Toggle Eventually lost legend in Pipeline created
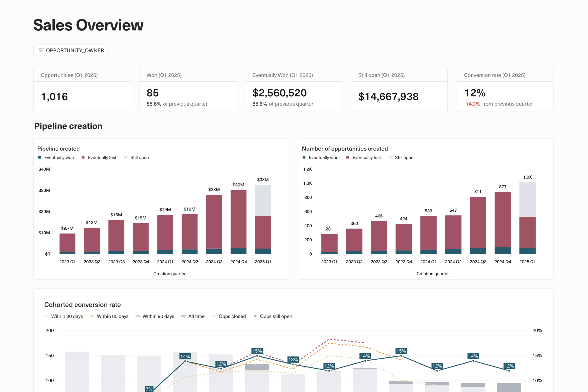588x392 pixels. [x=99, y=158]
